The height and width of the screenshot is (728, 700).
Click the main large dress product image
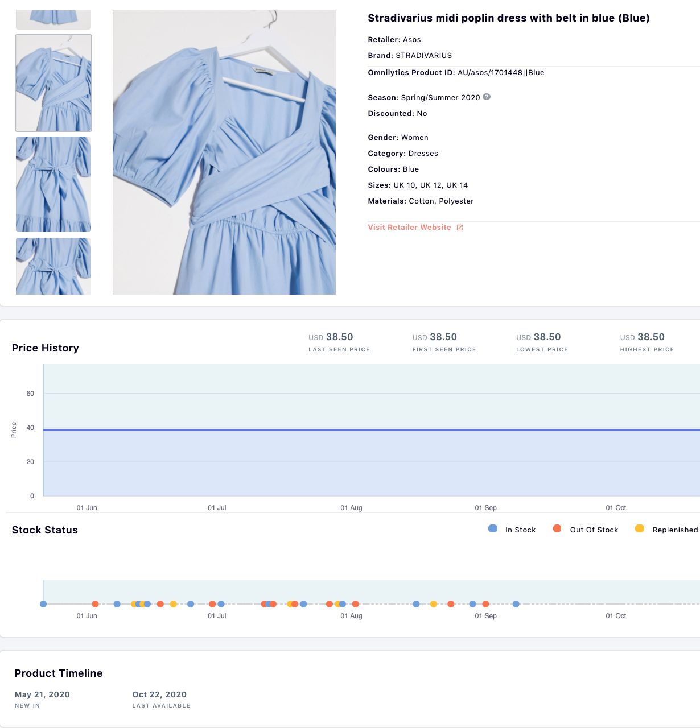coord(224,152)
